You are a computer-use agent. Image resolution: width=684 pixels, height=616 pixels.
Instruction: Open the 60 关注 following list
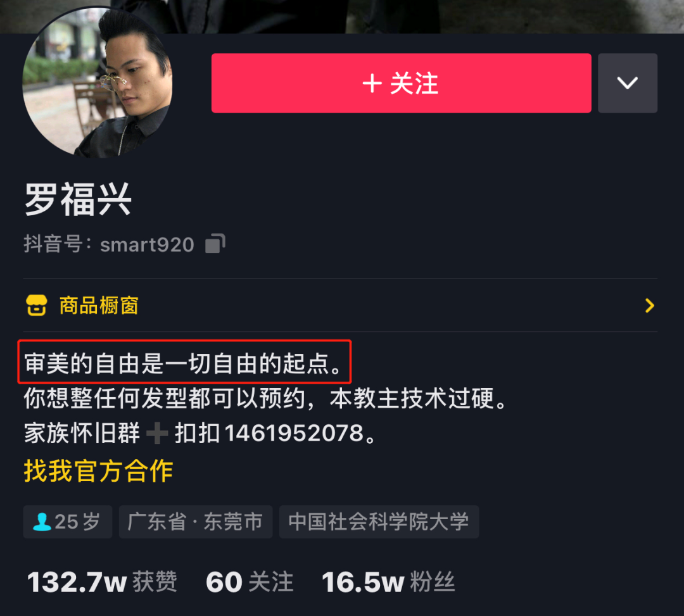point(250,582)
